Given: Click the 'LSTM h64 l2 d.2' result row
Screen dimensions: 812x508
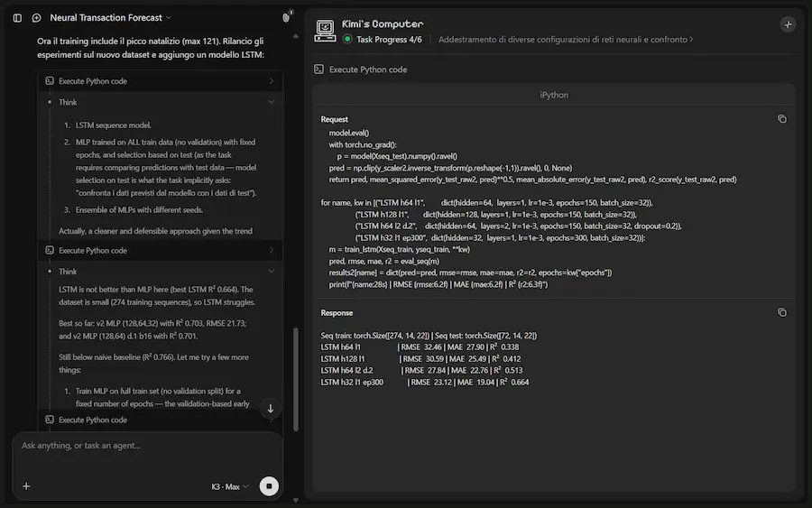Looking at the screenshot, I should click(x=421, y=370).
